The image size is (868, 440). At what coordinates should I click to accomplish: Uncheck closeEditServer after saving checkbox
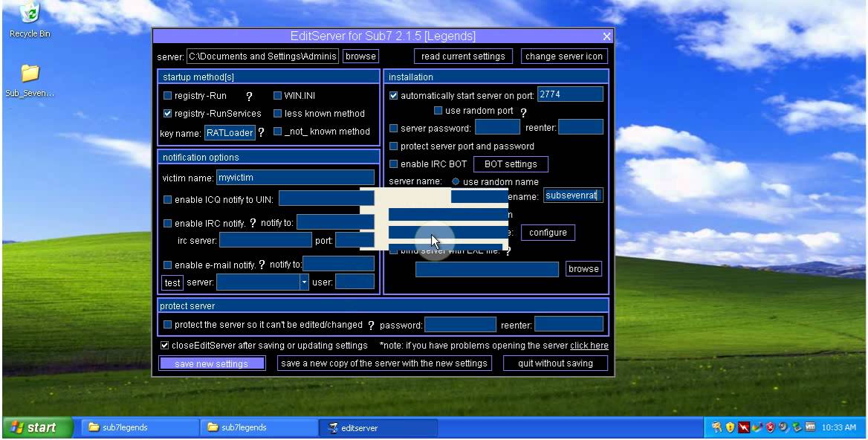164,346
